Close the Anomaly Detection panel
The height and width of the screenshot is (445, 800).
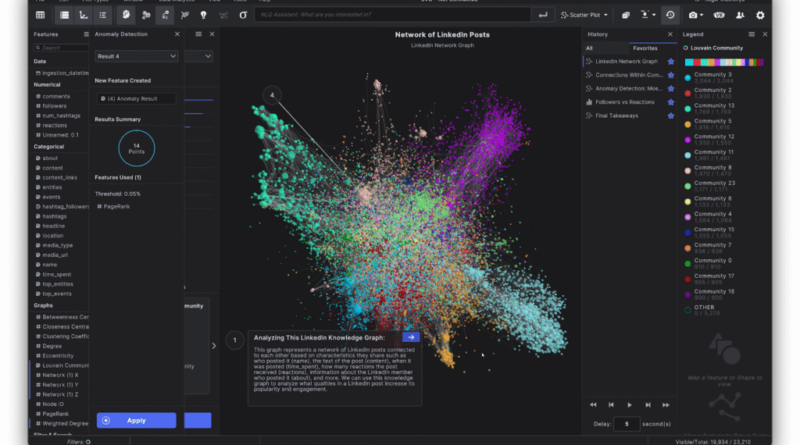point(177,34)
